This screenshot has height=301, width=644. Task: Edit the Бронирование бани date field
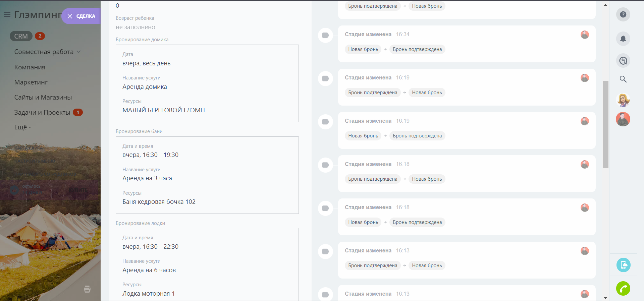(150, 155)
